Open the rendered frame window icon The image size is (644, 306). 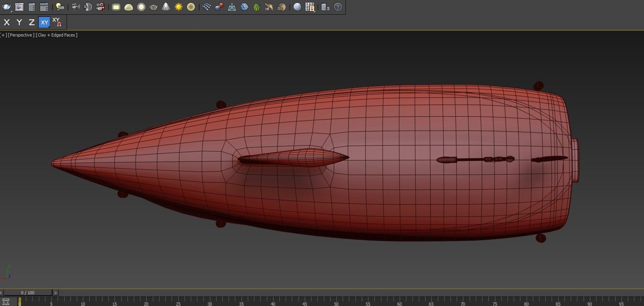(19, 7)
